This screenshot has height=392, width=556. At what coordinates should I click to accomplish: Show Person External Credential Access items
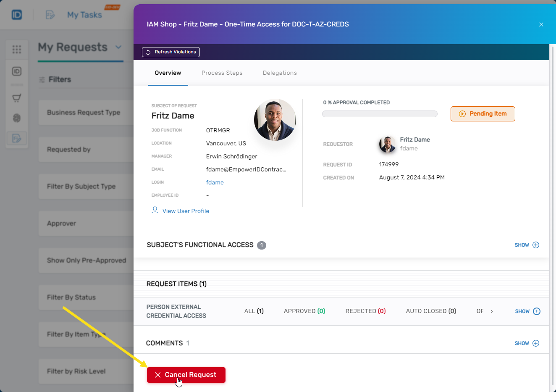click(527, 311)
